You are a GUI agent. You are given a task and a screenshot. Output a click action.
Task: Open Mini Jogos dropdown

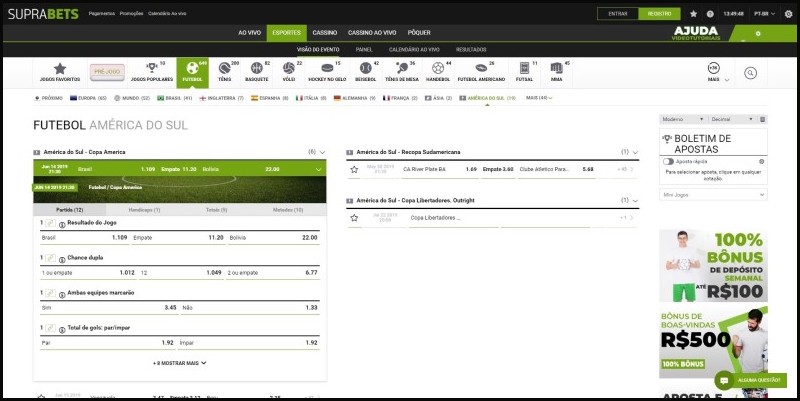[713, 195]
